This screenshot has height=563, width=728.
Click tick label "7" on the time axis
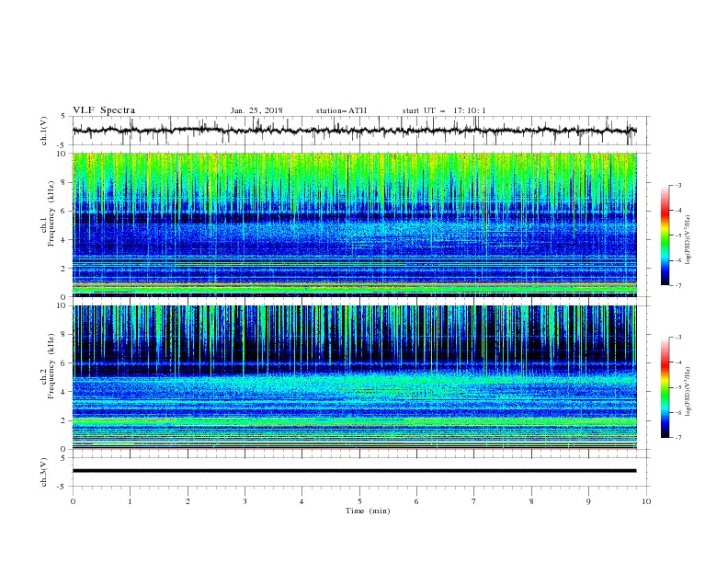[474, 501]
